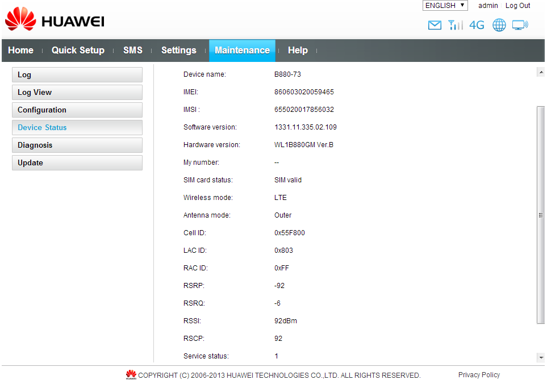Click the globe internet connection icon

click(x=499, y=25)
